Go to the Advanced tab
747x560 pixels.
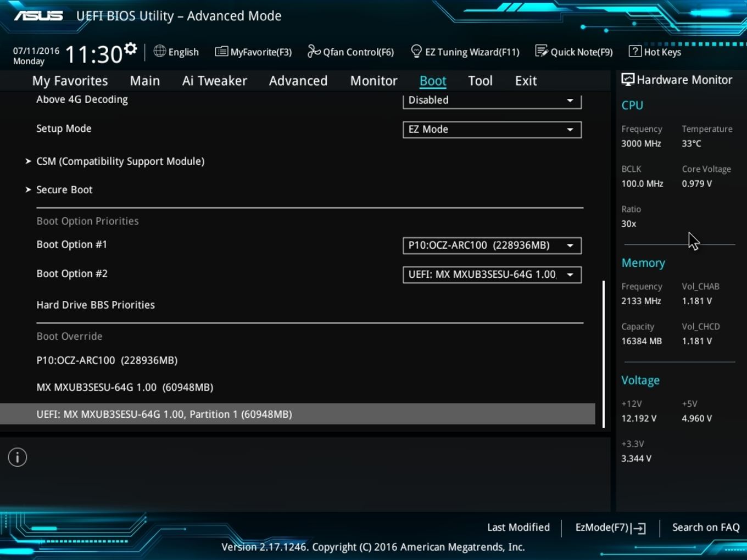(x=298, y=81)
